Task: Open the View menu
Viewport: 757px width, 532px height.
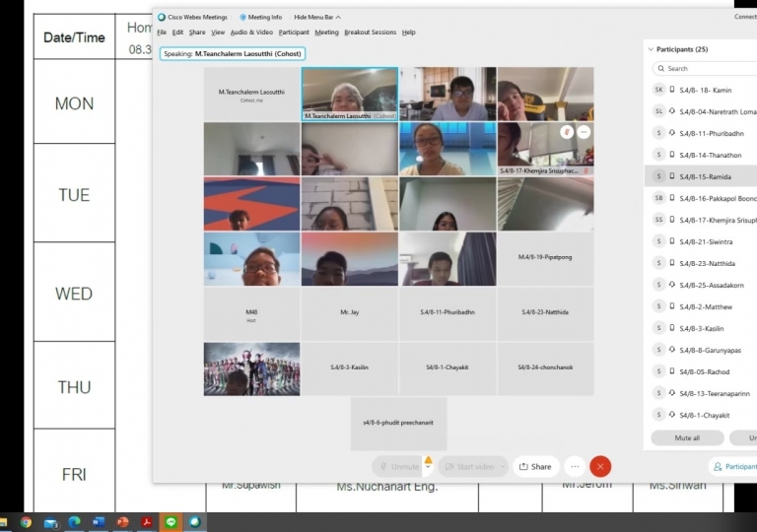Action: tap(218, 33)
